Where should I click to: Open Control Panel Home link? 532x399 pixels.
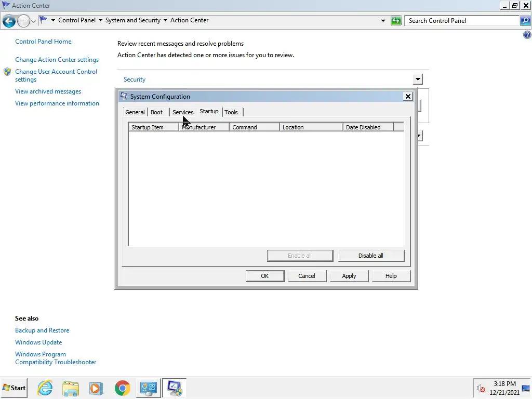coord(43,42)
